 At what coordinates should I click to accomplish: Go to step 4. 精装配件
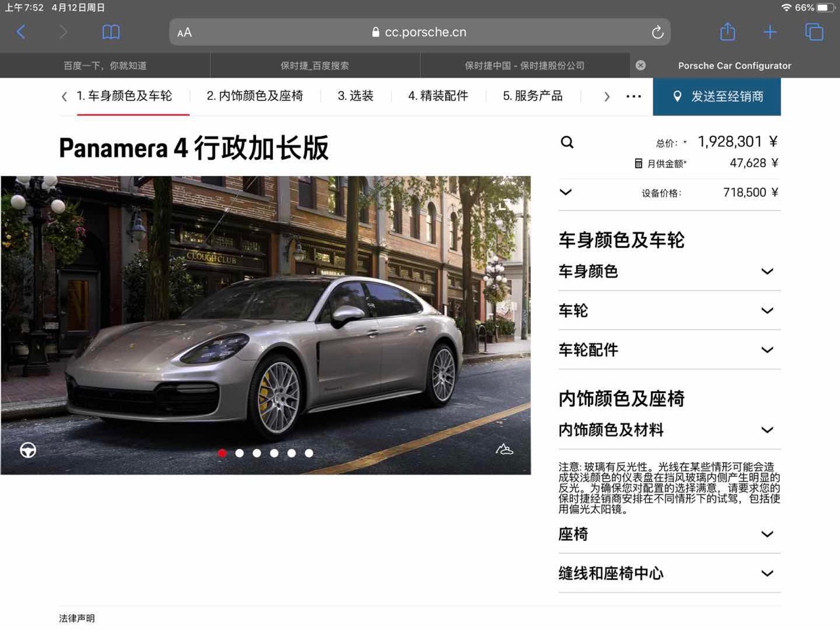click(438, 96)
